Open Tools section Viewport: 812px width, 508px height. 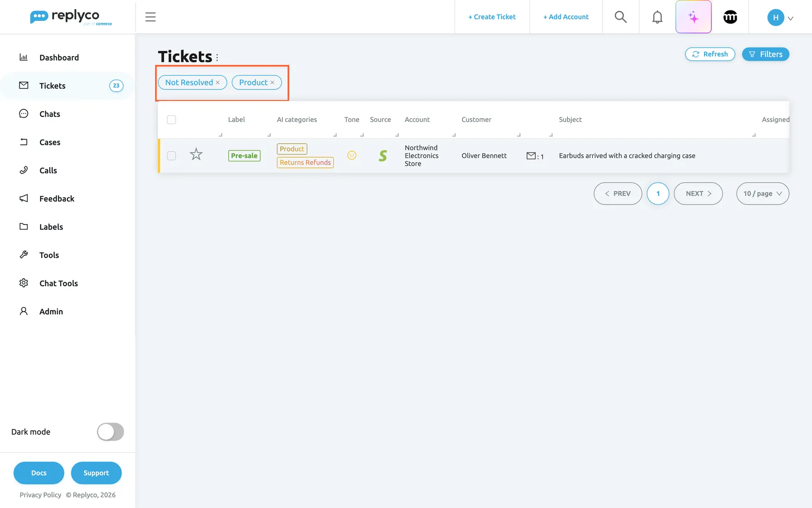pos(49,255)
